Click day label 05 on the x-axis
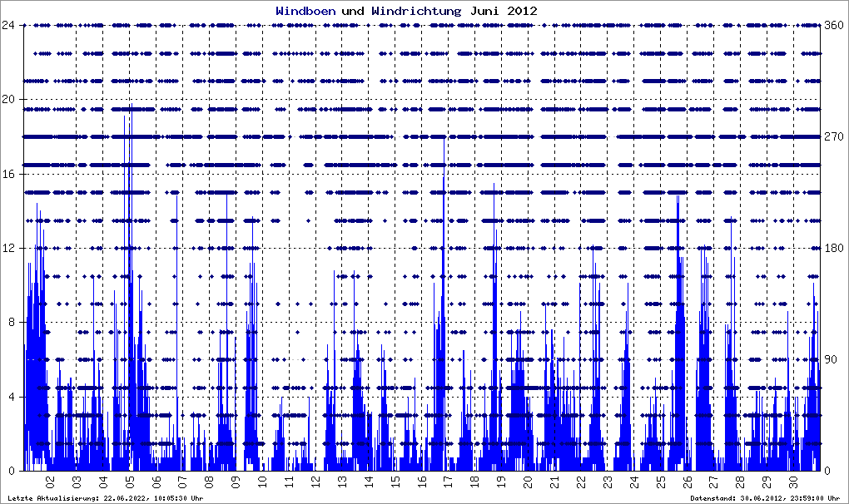This screenshot has width=849, height=504. pyautogui.click(x=129, y=482)
